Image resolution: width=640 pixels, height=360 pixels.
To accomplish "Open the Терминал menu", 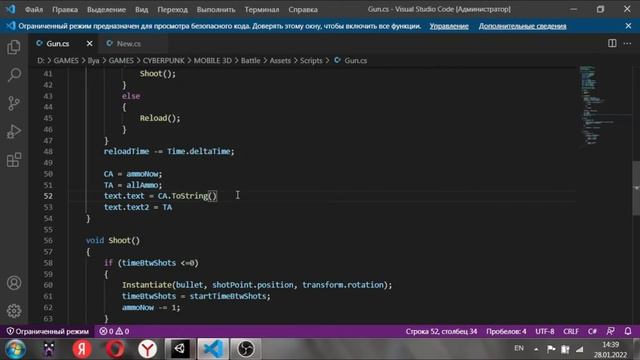I will point(262,9).
